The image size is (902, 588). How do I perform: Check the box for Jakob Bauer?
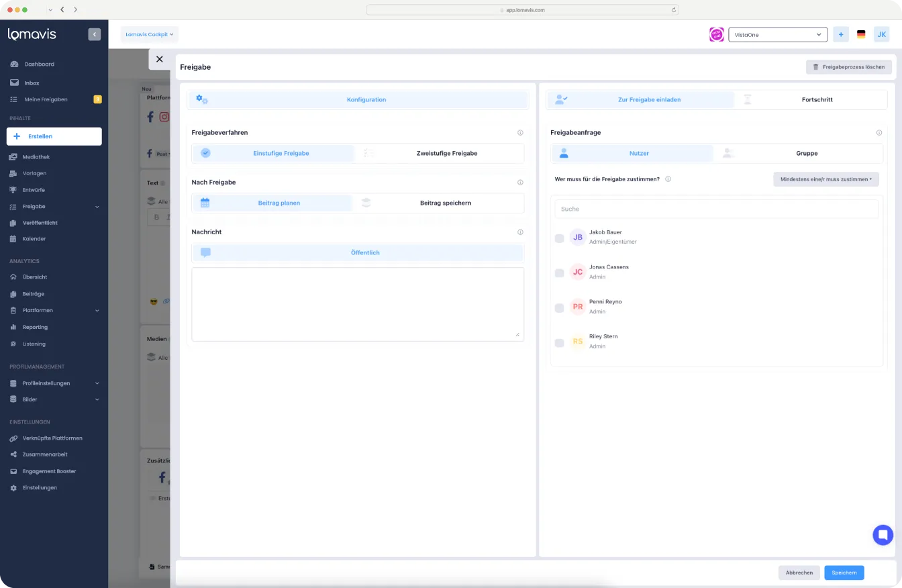[560, 238]
